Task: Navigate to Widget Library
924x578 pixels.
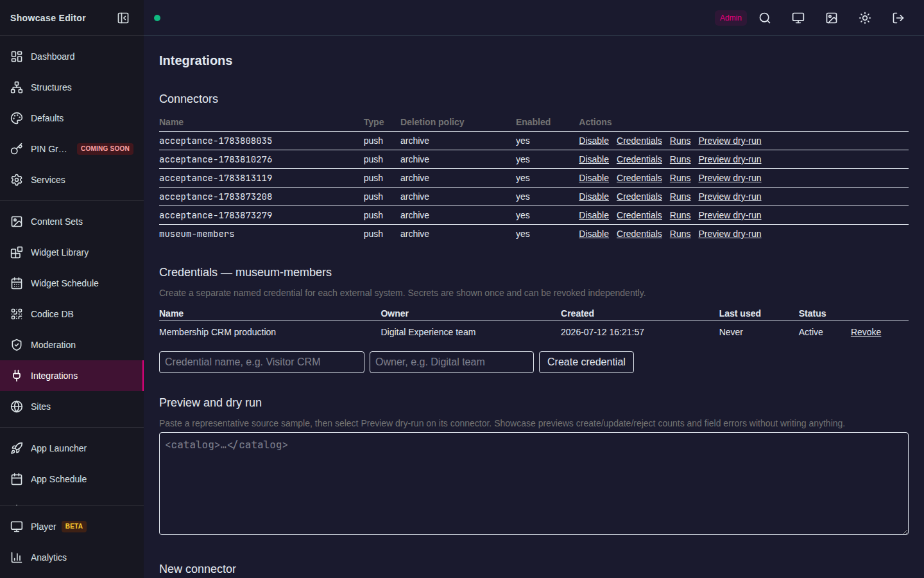Action: tap(72, 252)
